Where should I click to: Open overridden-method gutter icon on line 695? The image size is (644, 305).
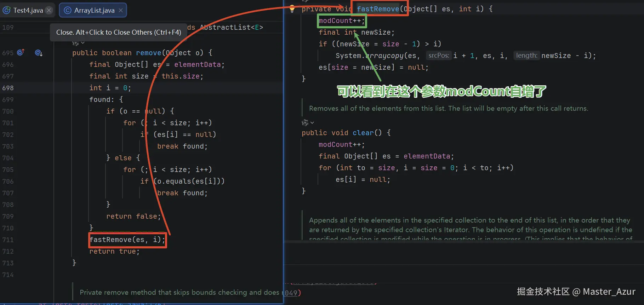[21, 52]
